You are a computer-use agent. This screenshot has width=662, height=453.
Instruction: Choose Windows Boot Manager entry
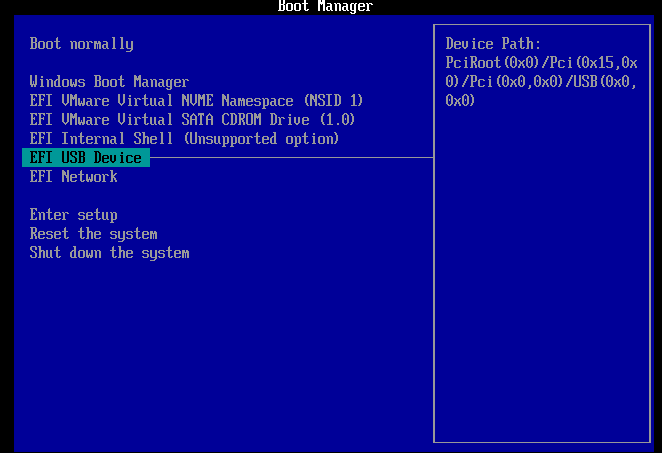coord(109,82)
